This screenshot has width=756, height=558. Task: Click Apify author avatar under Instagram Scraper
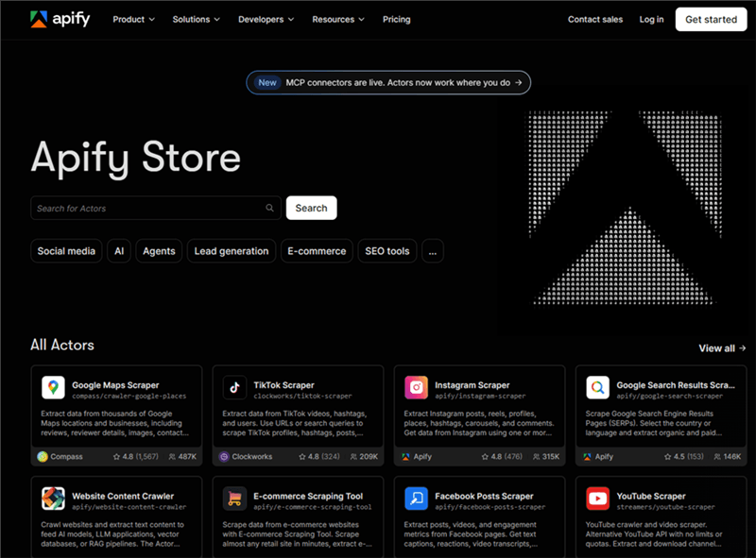tap(405, 456)
